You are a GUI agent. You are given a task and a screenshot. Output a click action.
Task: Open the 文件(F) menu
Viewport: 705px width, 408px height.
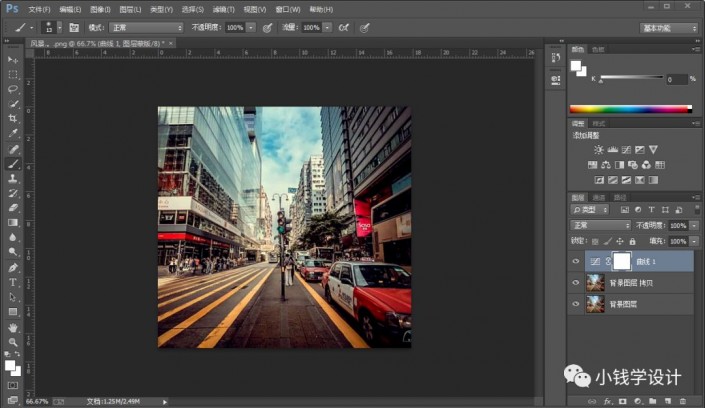pos(40,9)
